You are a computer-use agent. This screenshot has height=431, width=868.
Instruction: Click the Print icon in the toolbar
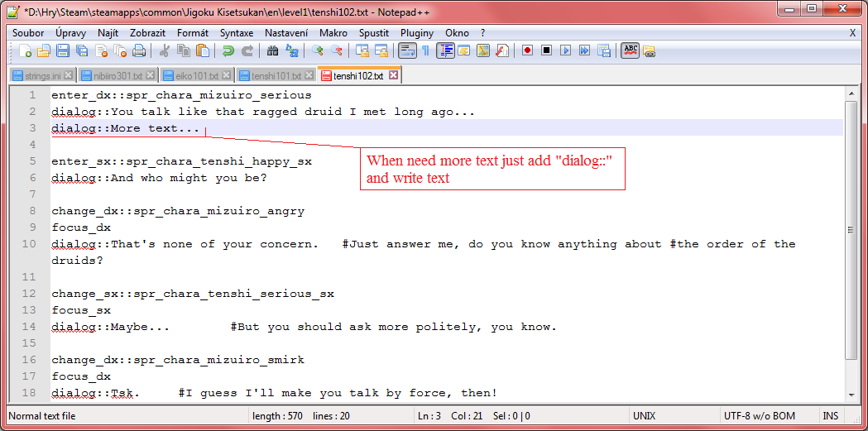click(139, 51)
